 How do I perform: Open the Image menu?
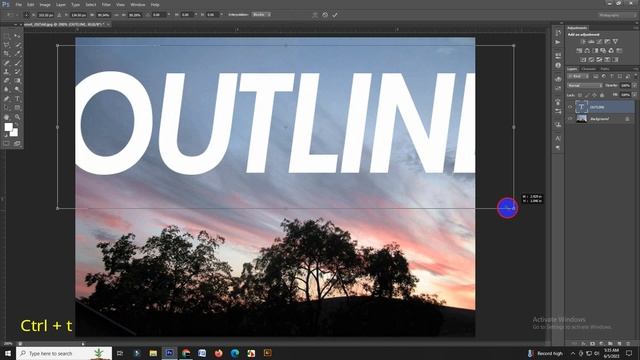(x=45, y=4)
